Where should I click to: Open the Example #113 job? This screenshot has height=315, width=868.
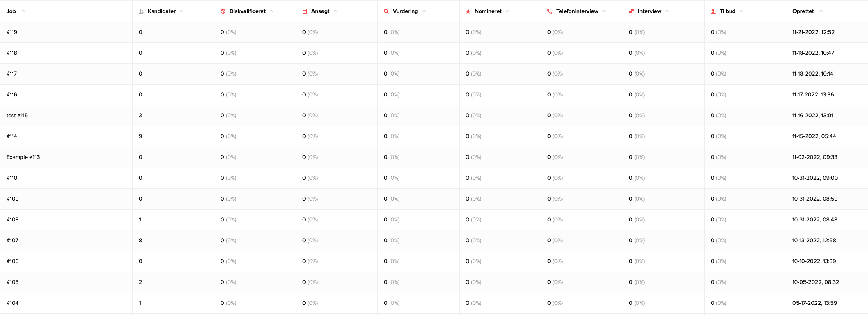[23, 157]
